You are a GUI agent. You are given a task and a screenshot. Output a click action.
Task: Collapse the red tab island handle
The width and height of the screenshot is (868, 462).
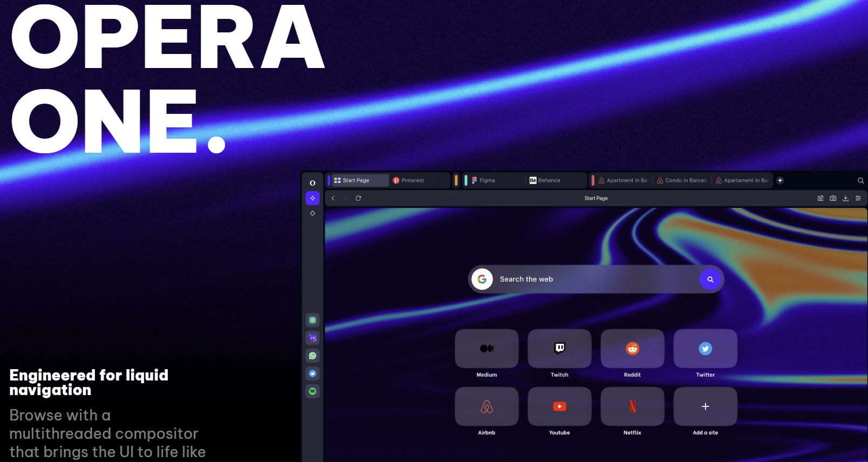(x=593, y=180)
